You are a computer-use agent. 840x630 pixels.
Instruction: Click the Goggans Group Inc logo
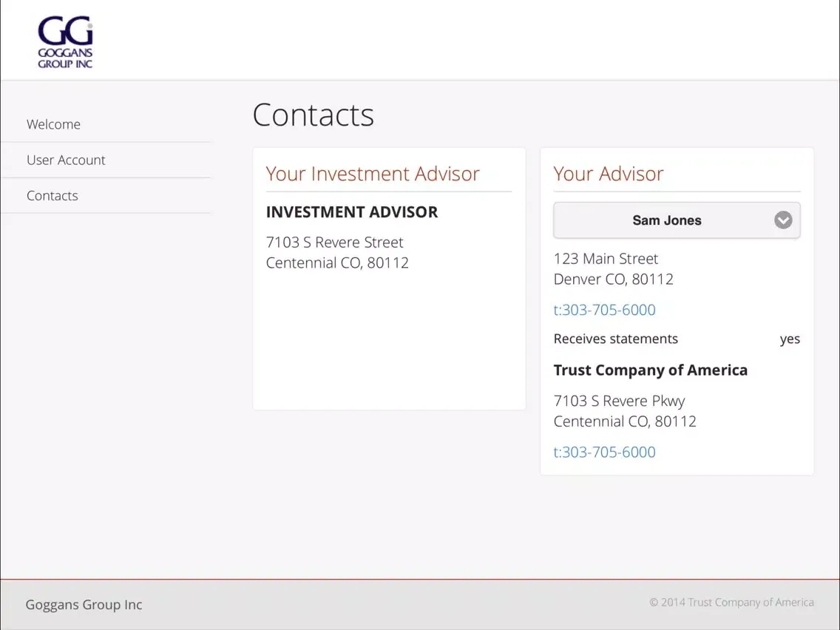point(65,43)
